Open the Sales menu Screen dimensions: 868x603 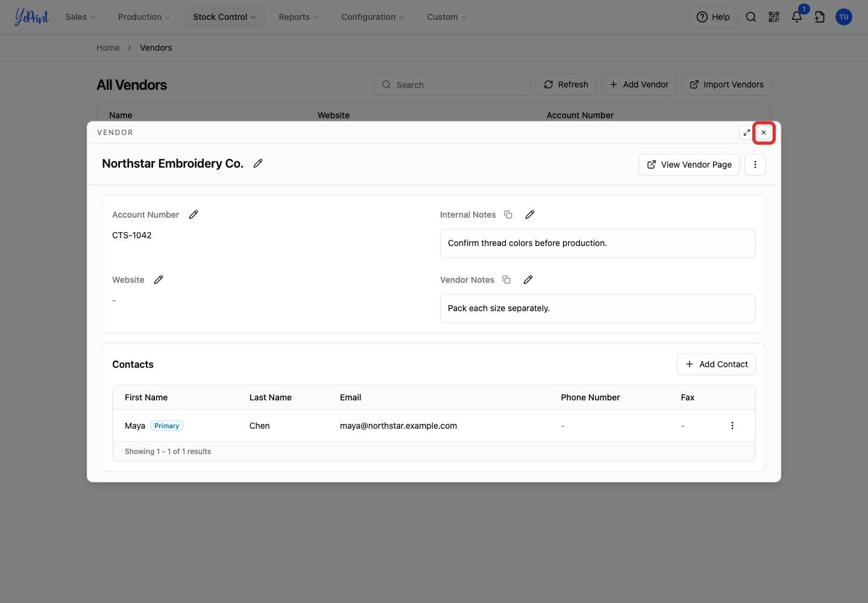pyautogui.click(x=80, y=17)
